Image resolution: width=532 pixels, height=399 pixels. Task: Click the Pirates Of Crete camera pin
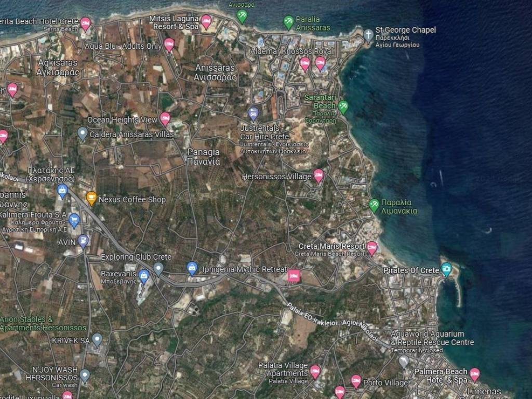pos(446,269)
